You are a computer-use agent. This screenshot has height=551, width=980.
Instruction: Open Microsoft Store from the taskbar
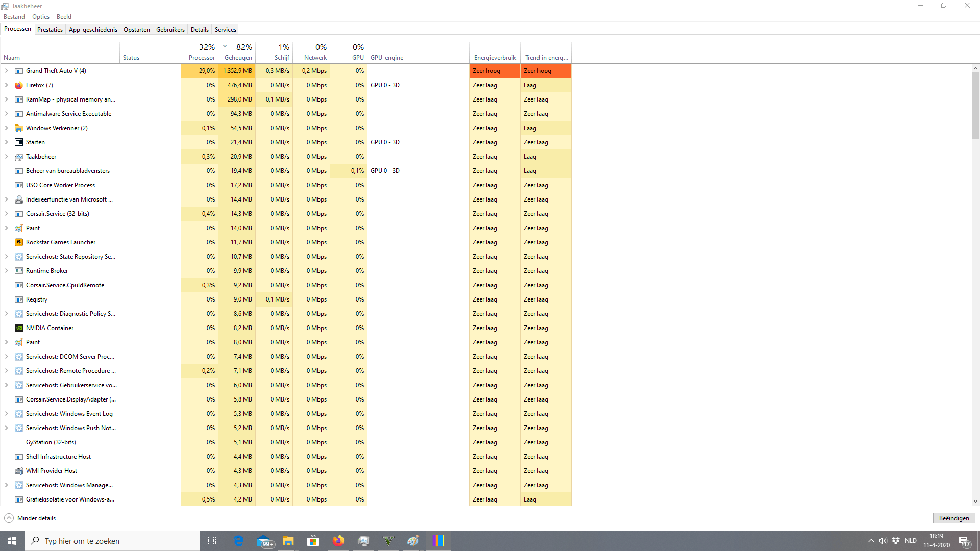click(x=313, y=541)
